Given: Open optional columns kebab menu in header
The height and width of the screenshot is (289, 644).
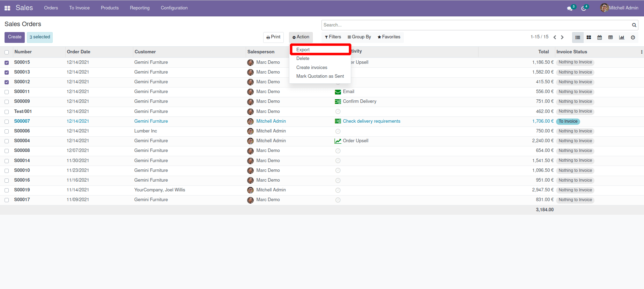Looking at the screenshot, I should [x=642, y=52].
